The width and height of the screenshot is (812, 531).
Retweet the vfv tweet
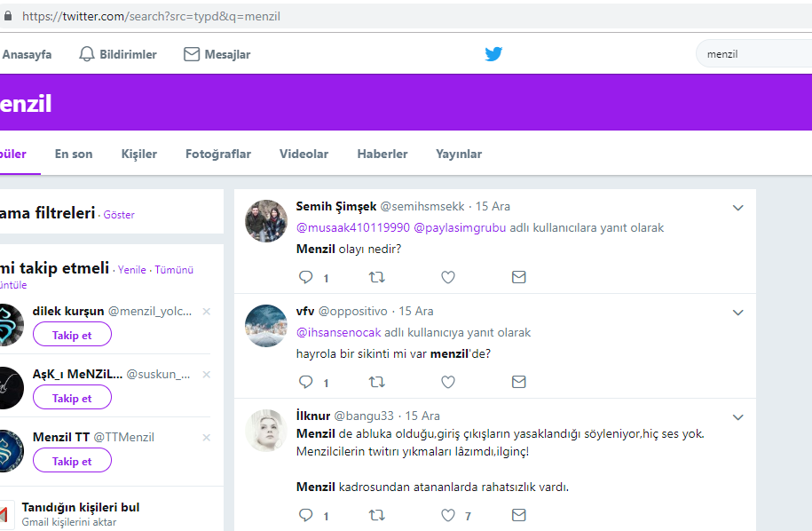376,382
